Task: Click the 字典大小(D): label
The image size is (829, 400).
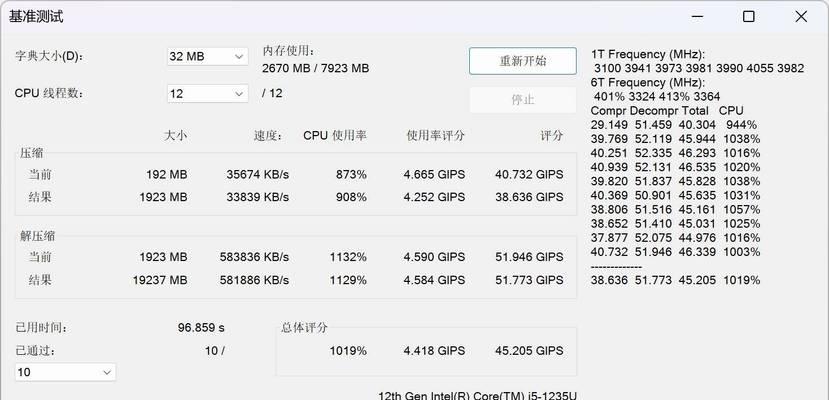Action: (49, 56)
